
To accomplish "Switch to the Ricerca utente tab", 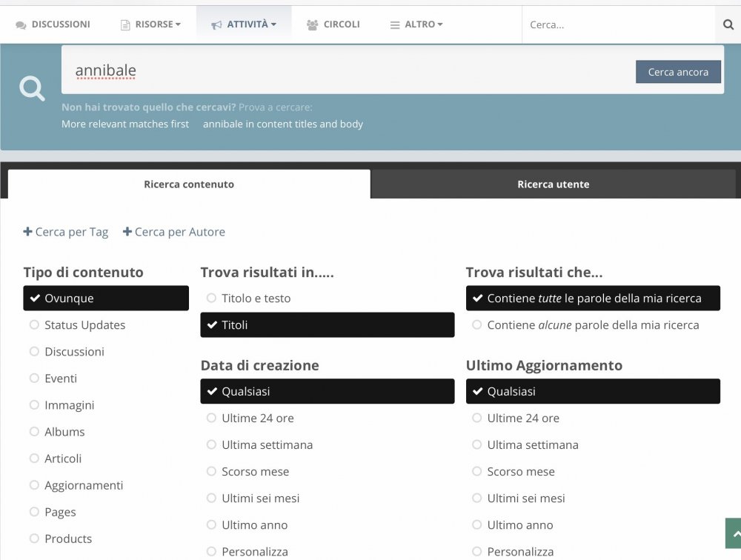I will pos(553,184).
